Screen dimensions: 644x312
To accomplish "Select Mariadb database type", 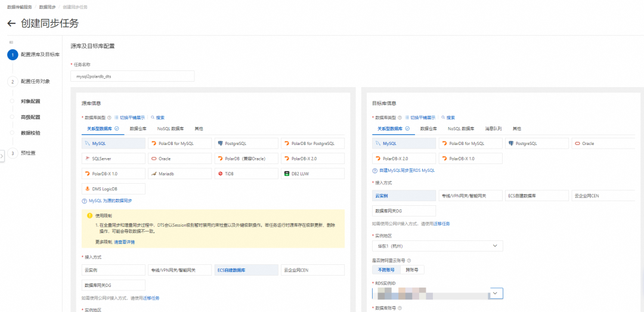I will click(x=180, y=174).
